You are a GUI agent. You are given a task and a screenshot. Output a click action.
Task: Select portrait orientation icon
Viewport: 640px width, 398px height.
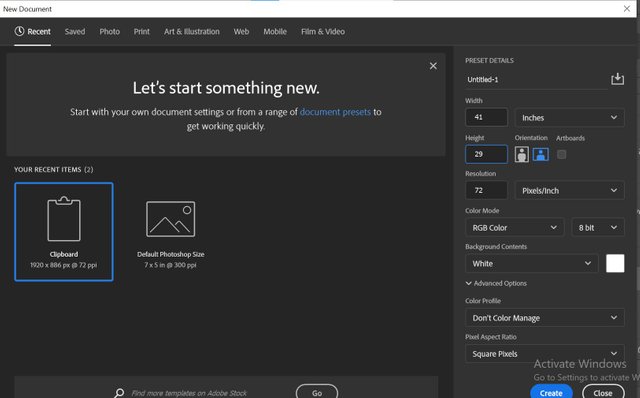point(521,154)
